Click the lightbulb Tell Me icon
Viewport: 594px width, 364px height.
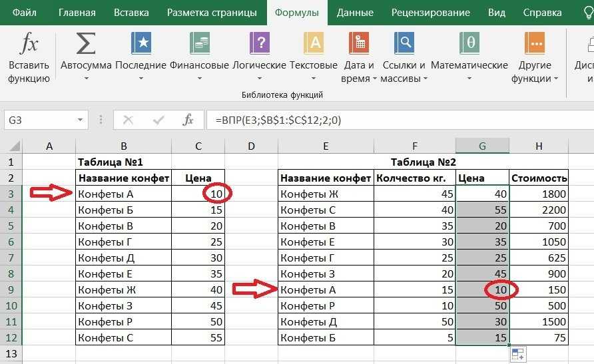(x=588, y=12)
